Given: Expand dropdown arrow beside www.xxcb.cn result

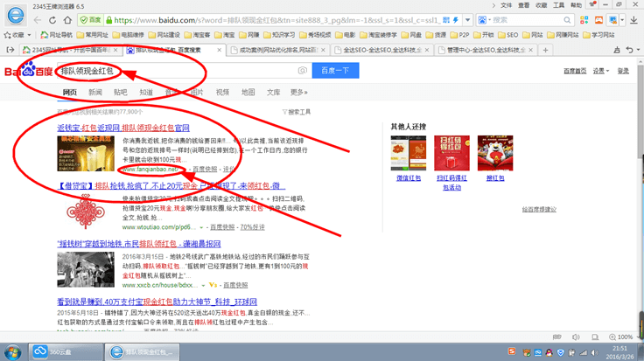Looking at the screenshot, I should click(203, 285).
